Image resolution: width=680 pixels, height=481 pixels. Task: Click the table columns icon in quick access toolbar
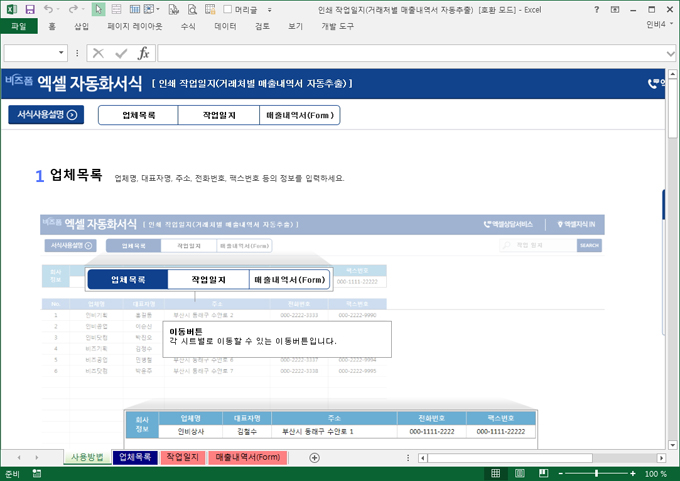coord(135,9)
